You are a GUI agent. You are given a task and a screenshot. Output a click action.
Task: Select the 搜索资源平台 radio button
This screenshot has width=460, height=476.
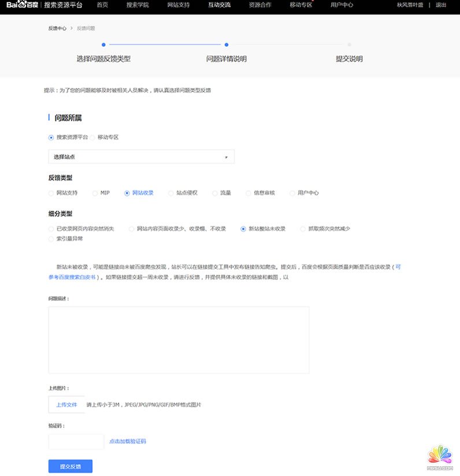(51, 138)
